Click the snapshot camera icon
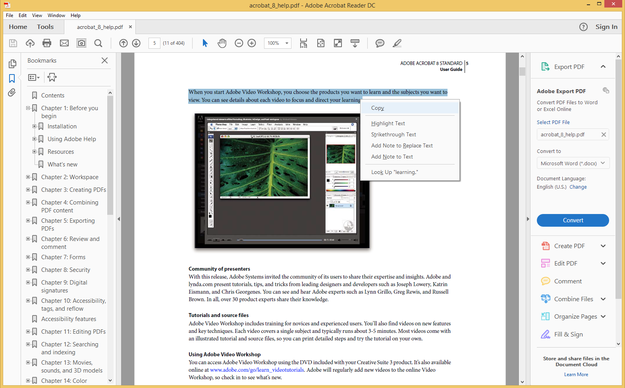 pos(81,43)
